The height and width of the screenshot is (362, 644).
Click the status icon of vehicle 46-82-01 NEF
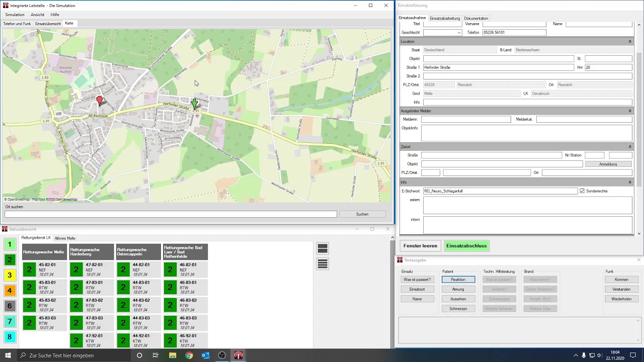(x=170, y=269)
